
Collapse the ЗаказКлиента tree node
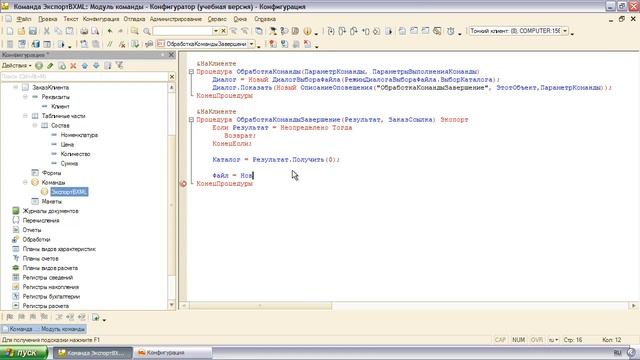click(16, 87)
